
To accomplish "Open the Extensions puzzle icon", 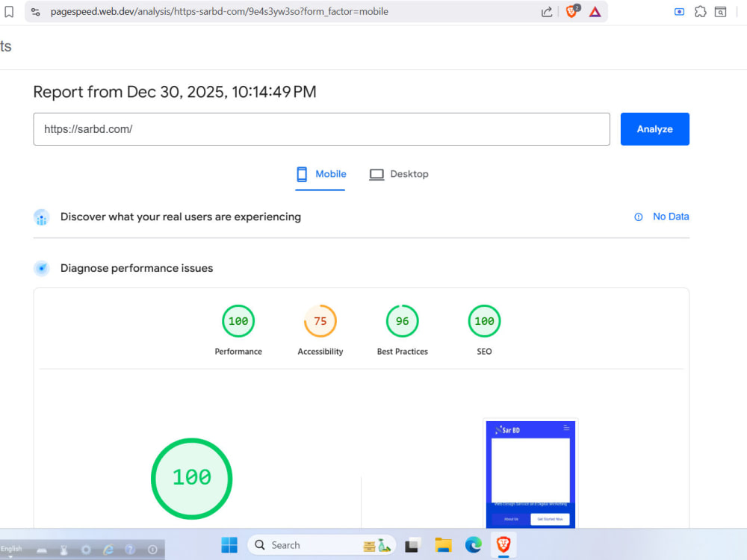I will tap(701, 12).
